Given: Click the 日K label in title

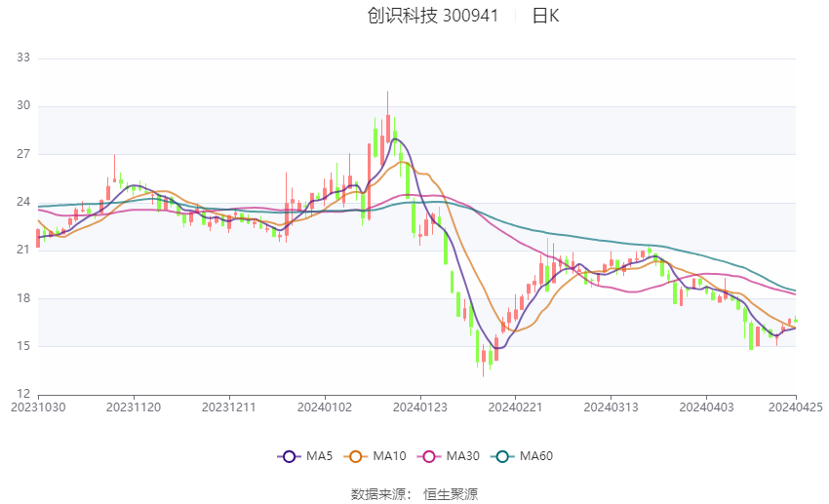Looking at the screenshot, I should (545, 16).
